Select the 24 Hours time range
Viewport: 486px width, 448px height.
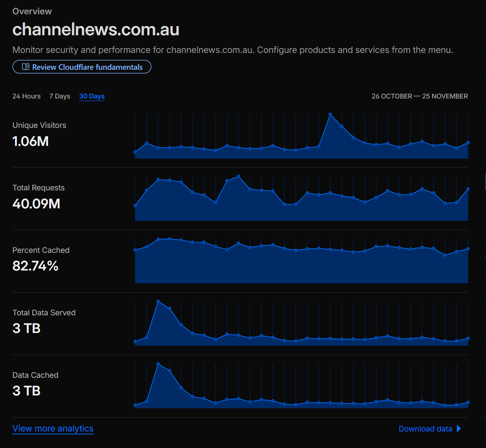(x=26, y=96)
